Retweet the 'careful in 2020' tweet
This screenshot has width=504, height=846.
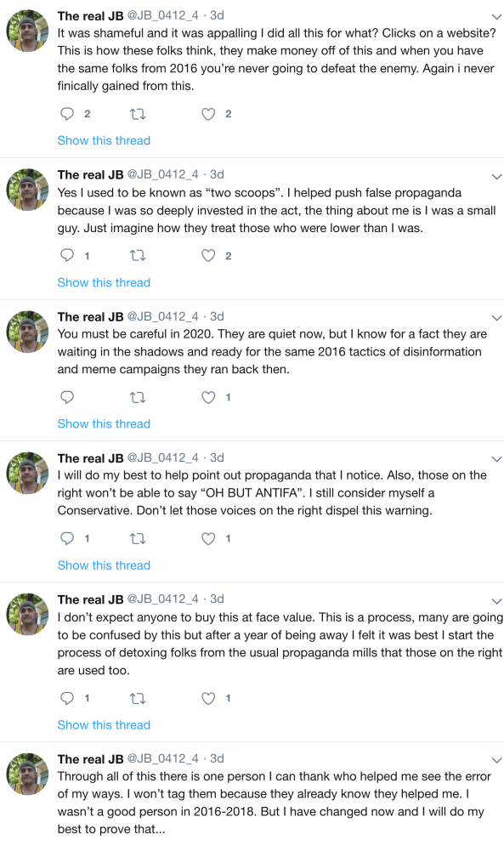click(139, 398)
